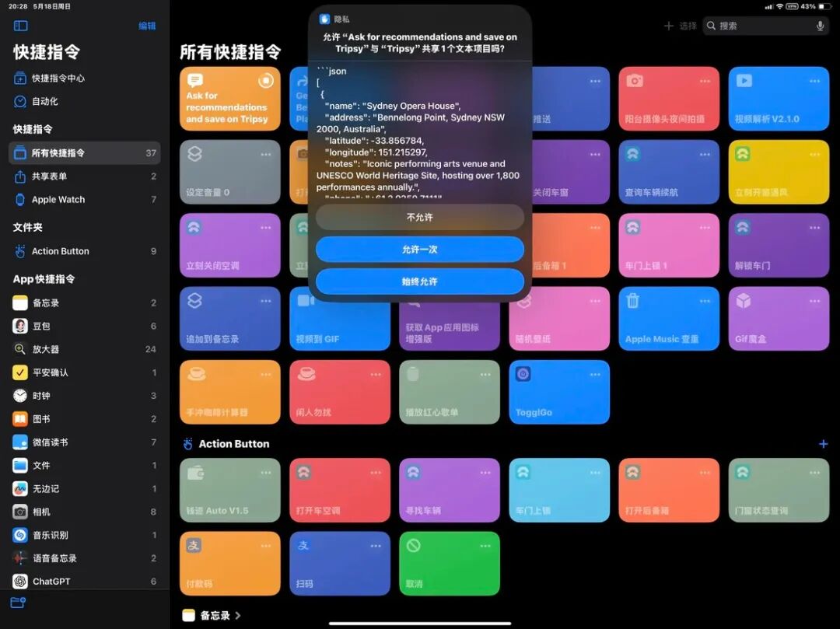Open the Action Button folder in the sidebar
Image resolution: width=840 pixels, height=629 pixels.
point(85,251)
